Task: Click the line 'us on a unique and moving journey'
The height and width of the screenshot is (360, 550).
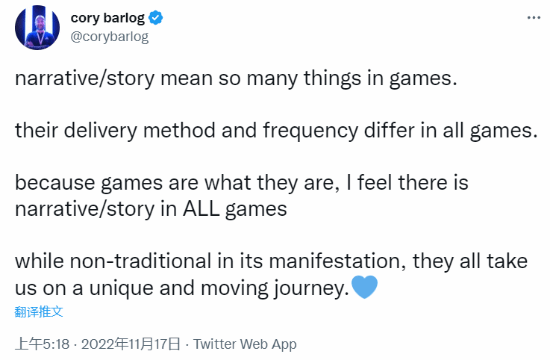Action: (182, 289)
